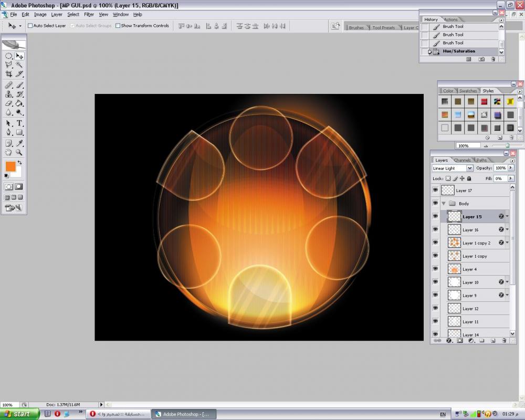
Task: Select the Paint Bucket tool
Action: pyautogui.click(x=19, y=103)
